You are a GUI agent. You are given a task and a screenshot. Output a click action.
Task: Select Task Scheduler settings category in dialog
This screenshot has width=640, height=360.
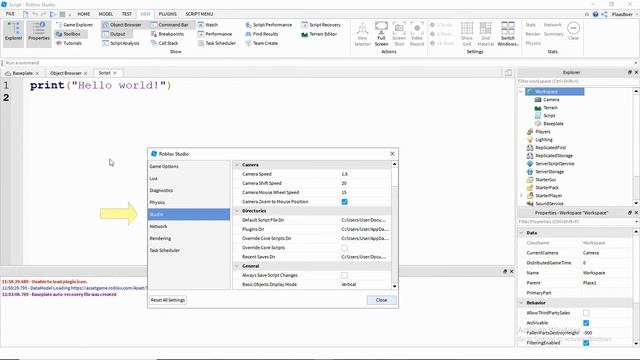pos(189,250)
